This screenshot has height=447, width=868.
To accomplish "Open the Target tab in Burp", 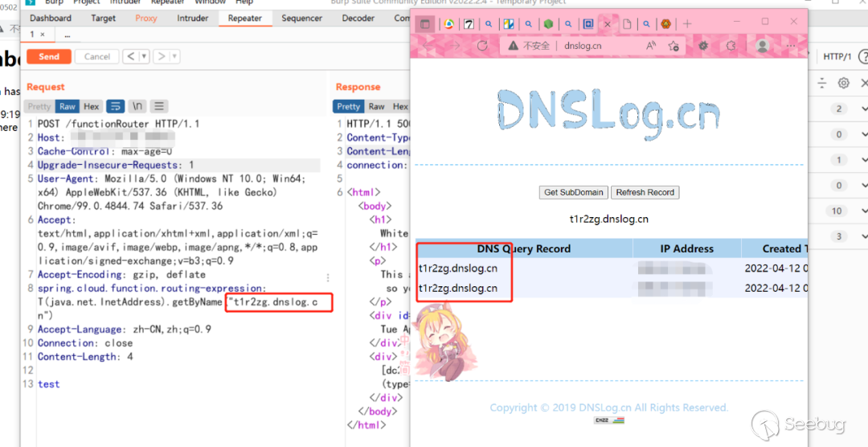I will pyautogui.click(x=104, y=18).
